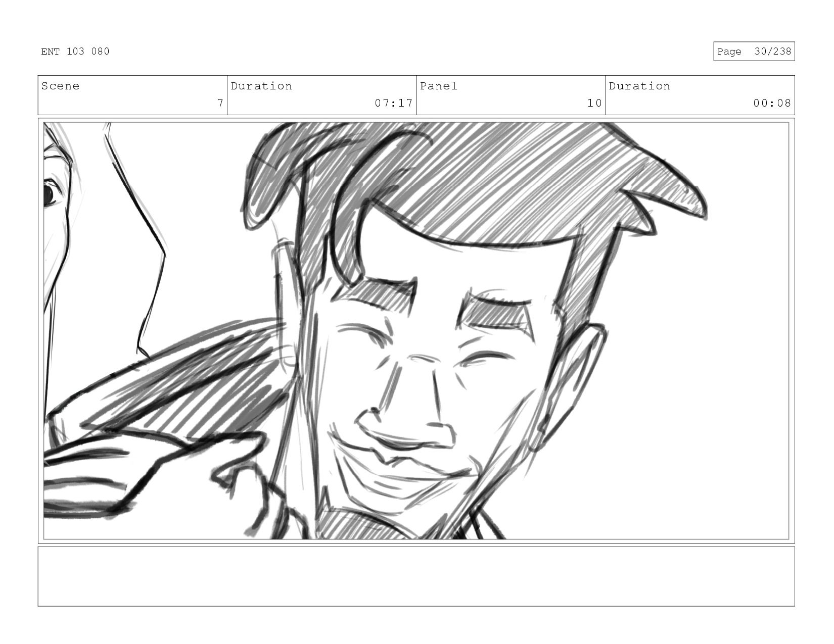Click the scene duration value '07:17'
This screenshot has height=644, width=834.
click(x=394, y=103)
